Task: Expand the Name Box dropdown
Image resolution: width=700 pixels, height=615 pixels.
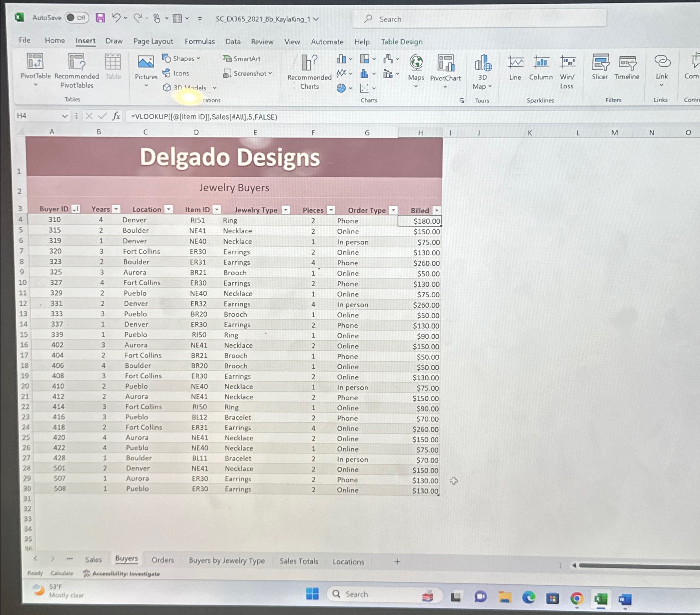Action: [x=64, y=116]
